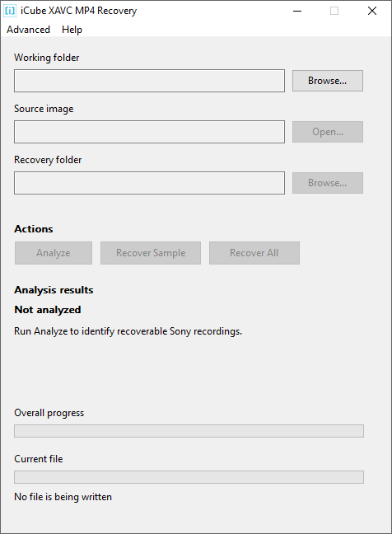Click the Recover All button

pos(254,253)
